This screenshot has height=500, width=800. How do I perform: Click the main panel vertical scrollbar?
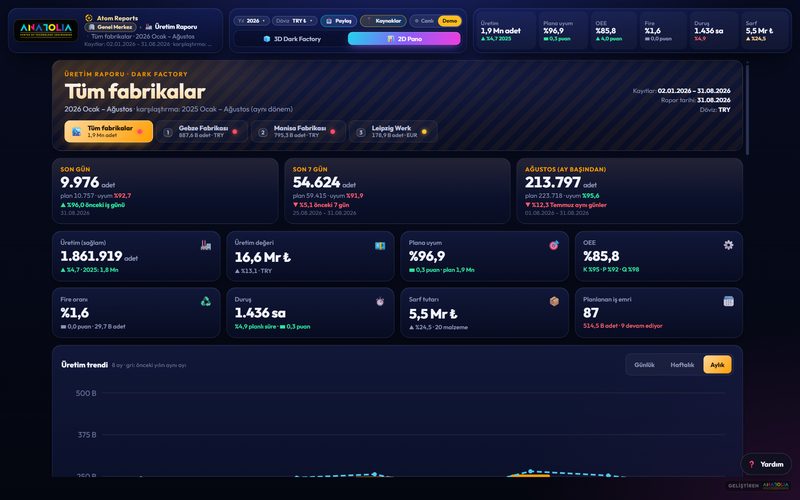747,108
